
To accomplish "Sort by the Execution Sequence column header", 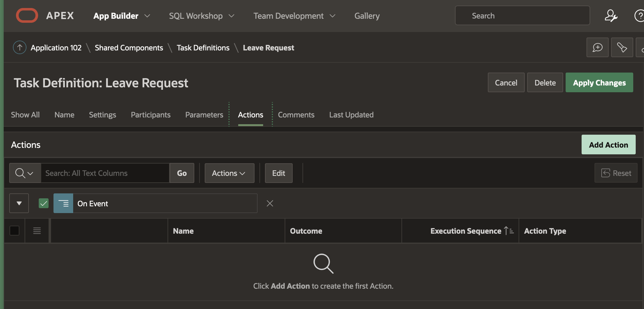I will (x=466, y=231).
